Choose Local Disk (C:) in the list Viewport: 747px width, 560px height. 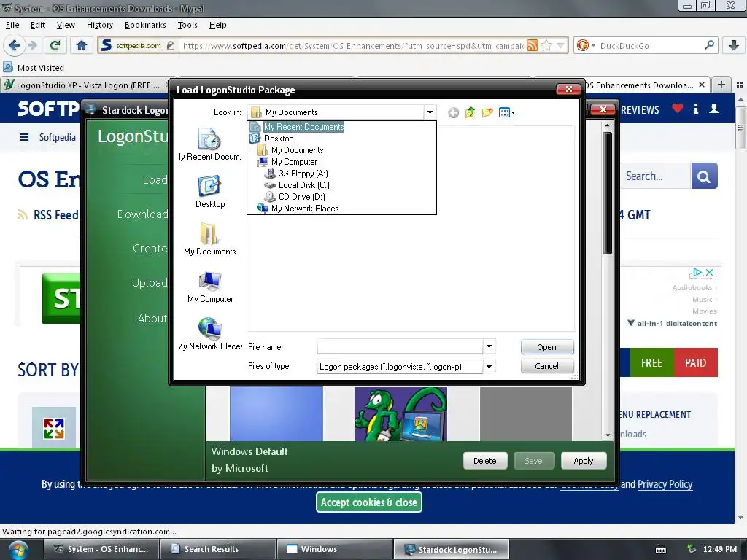click(303, 185)
